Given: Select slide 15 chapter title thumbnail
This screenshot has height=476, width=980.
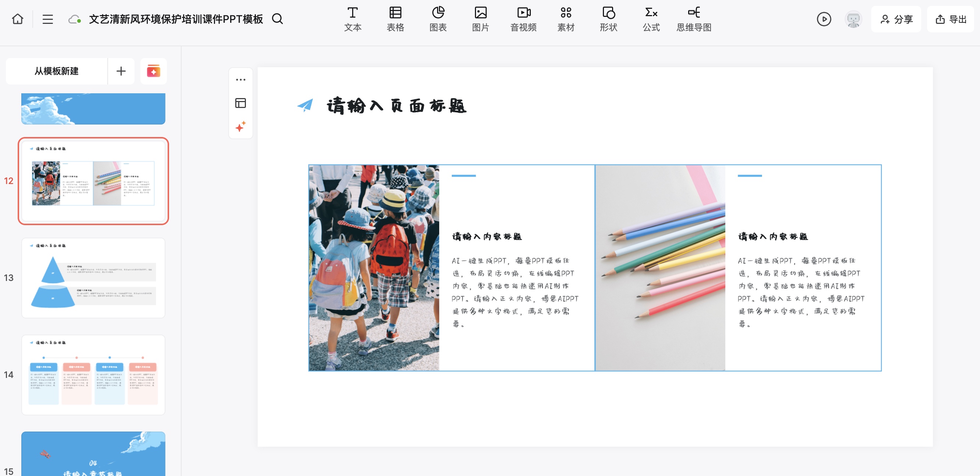Looking at the screenshot, I should pos(93,454).
